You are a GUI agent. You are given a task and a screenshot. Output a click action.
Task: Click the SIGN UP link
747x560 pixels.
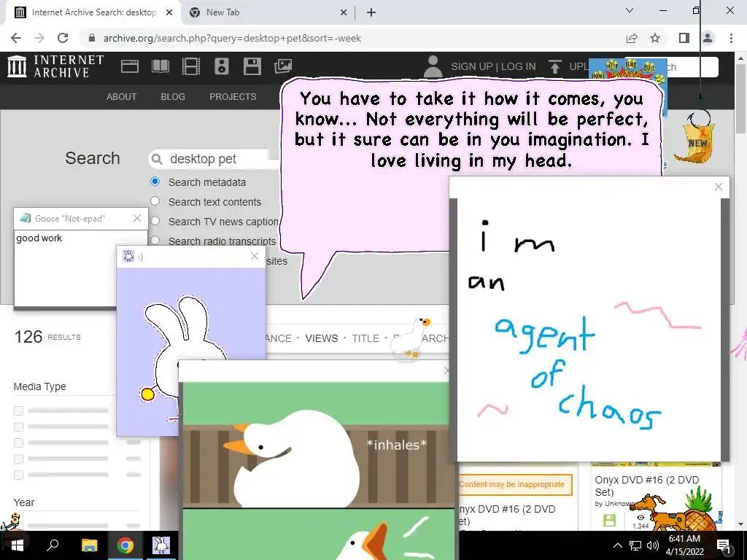(472, 66)
